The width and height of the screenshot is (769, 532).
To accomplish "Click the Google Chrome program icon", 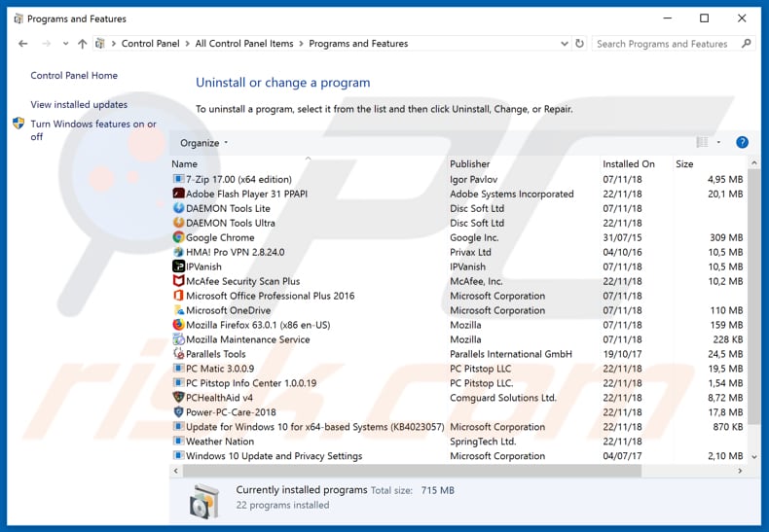I will [x=178, y=237].
